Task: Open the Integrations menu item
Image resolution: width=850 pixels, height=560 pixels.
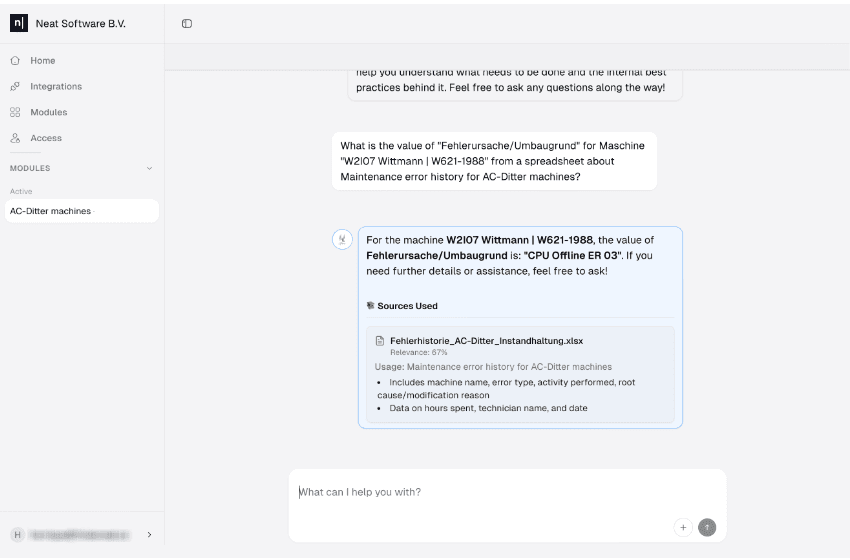Action: tap(55, 87)
